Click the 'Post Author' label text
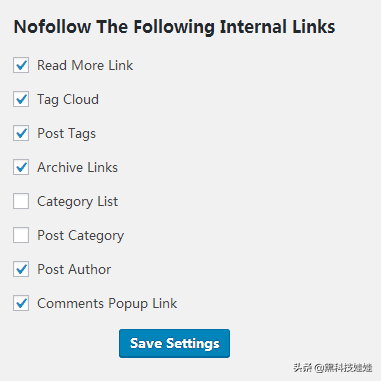The height and width of the screenshot is (381, 381). point(74,269)
